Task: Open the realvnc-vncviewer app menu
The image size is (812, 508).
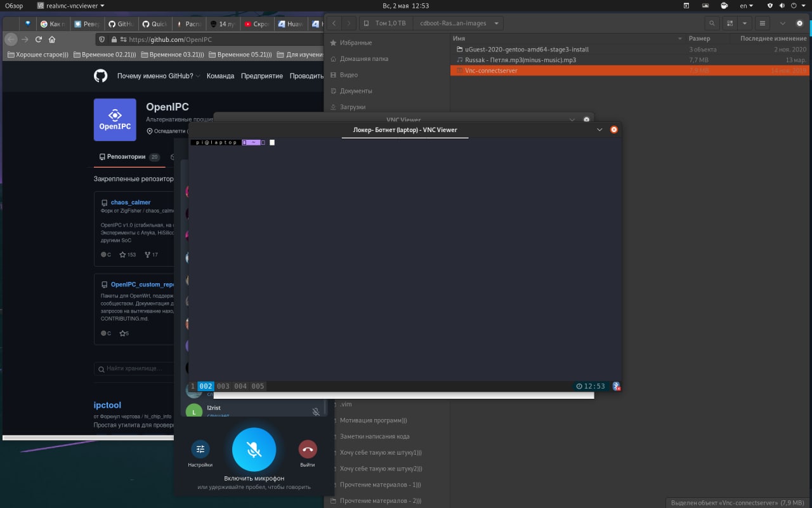Action: [x=71, y=6]
